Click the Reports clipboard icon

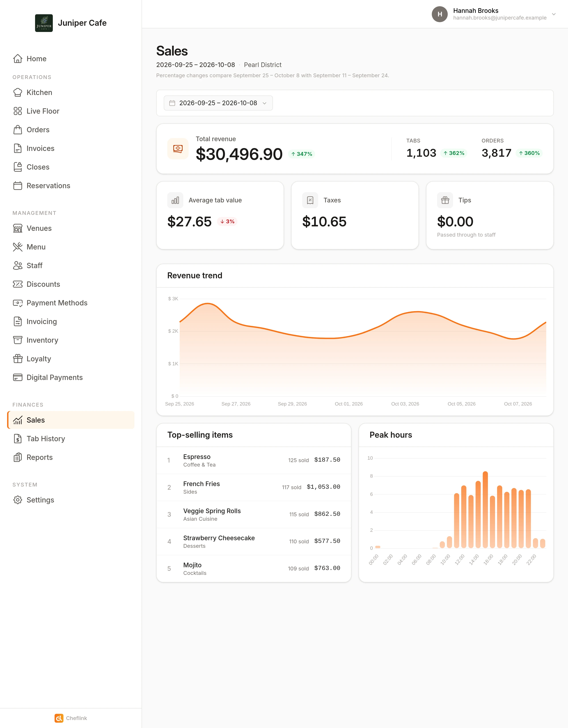point(18,457)
